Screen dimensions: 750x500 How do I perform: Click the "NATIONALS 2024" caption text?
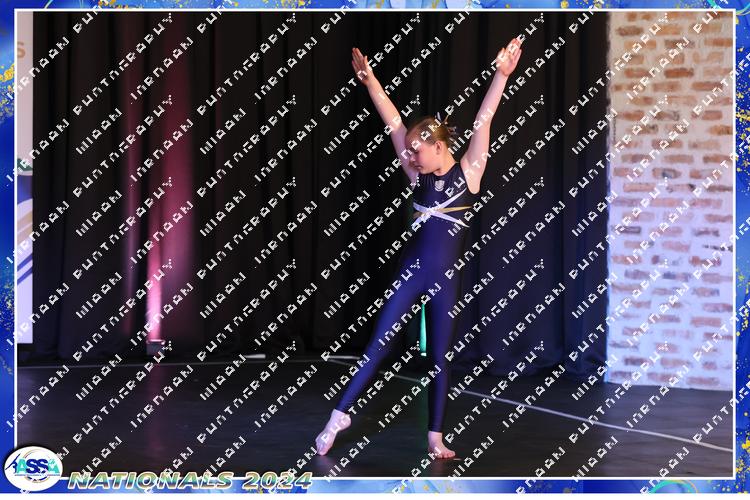[190, 480]
